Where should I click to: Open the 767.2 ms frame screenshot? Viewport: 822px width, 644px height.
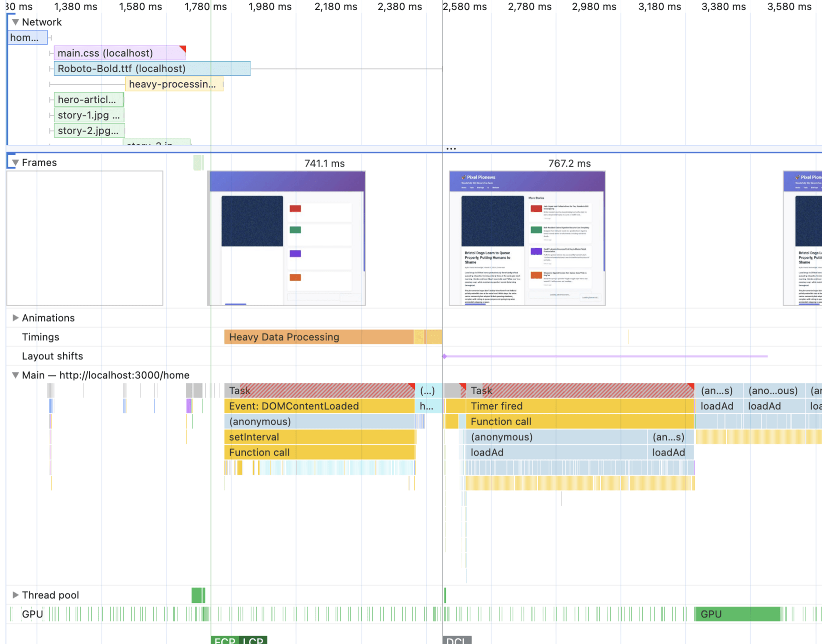pyautogui.click(x=527, y=238)
